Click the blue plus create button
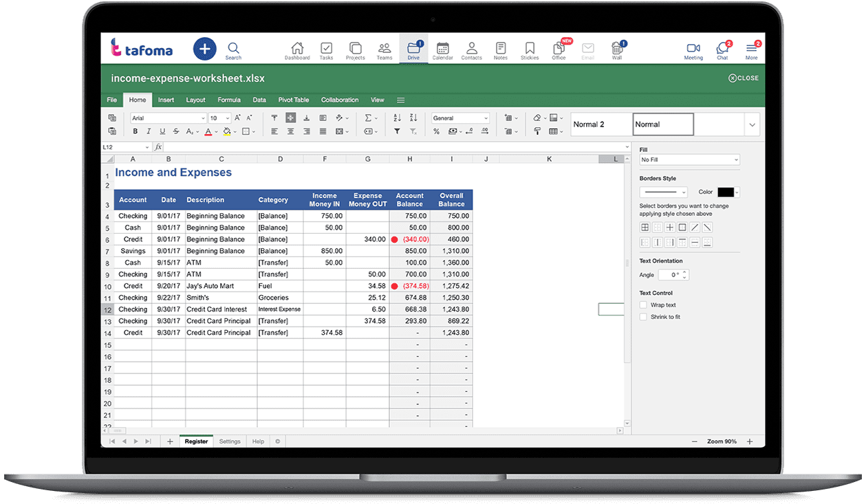Image resolution: width=866 pixels, height=504 pixels. 204,49
